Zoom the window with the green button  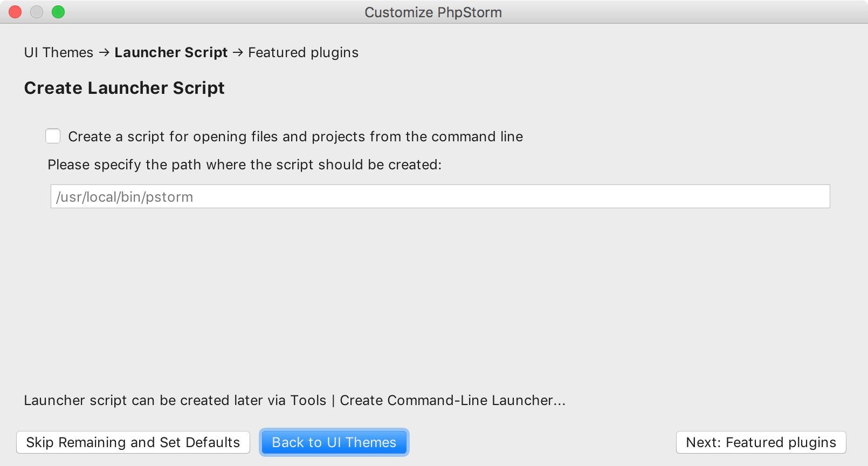pos(58,12)
